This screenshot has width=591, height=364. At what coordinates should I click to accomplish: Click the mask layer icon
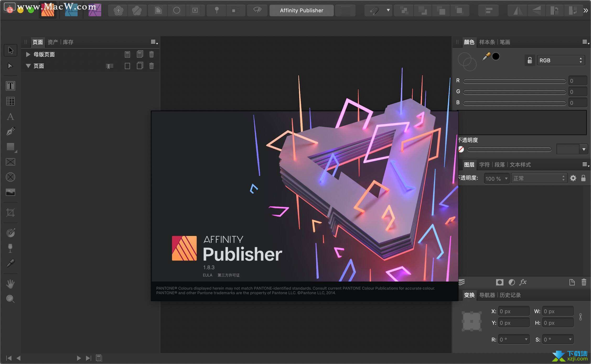pyautogui.click(x=499, y=282)
